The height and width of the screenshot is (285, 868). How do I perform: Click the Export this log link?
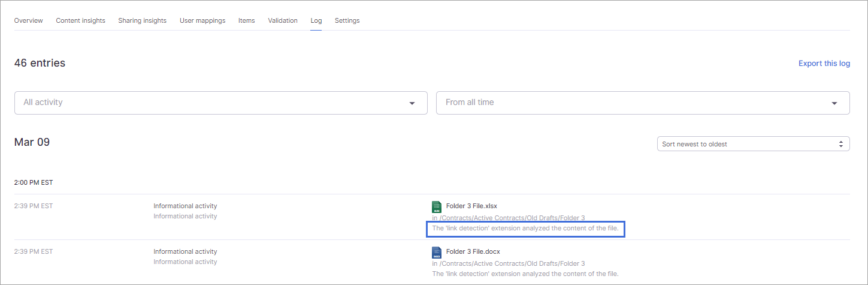click(824, 64)
